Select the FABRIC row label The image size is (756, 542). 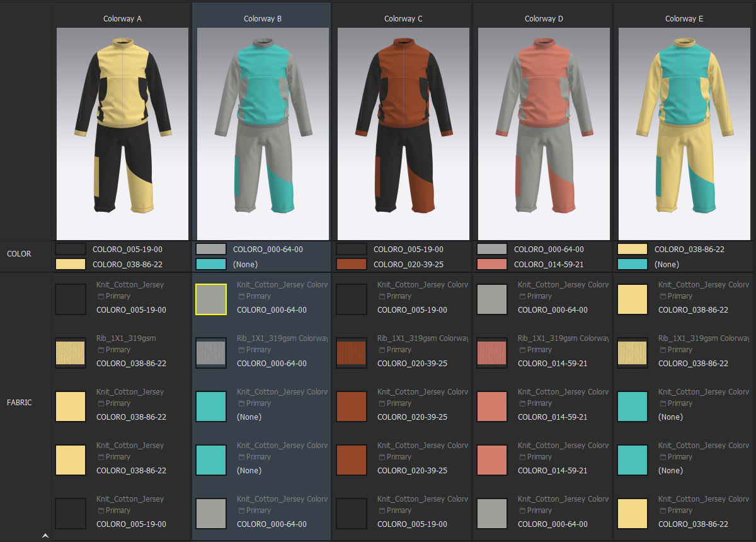[20, 402]
